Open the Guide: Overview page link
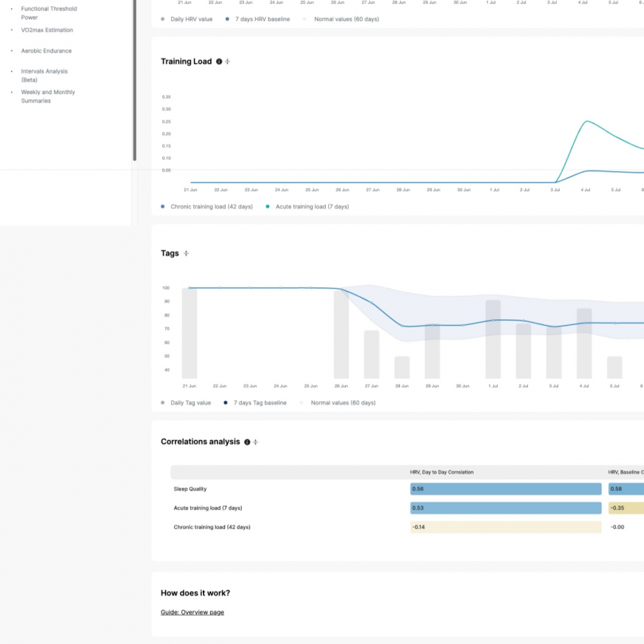This screenshot has height=644, width=644. pos(192,612)
